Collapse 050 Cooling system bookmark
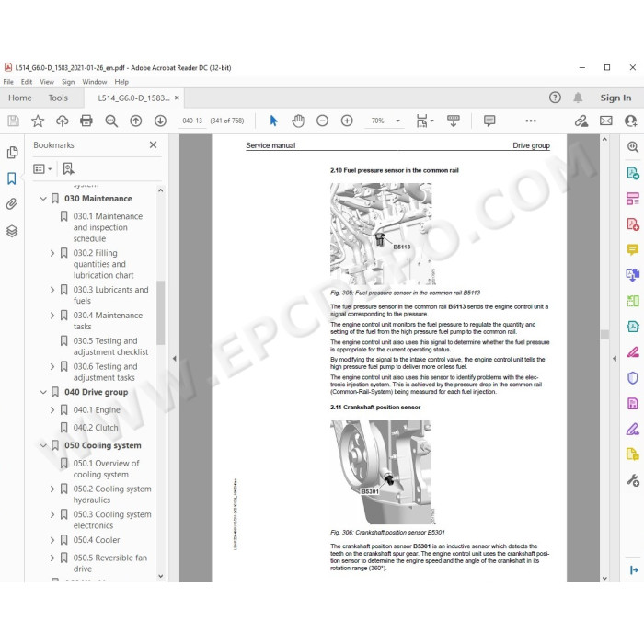 coord(43,445)
